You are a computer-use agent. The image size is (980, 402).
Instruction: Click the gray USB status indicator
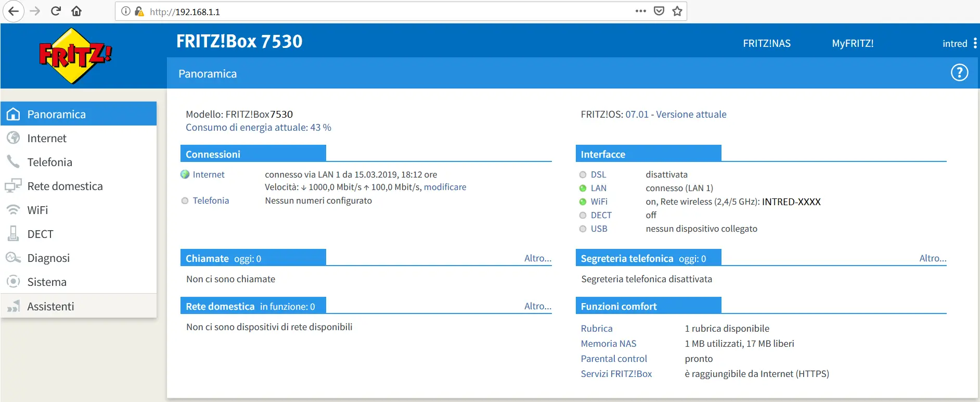pyautogui.click(x=583, y=229)
